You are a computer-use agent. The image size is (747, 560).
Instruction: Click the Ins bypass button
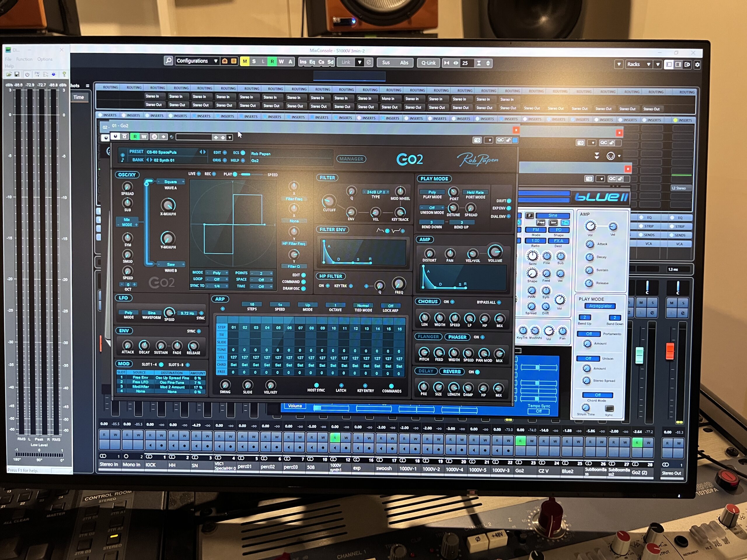(x=303, y=62)
